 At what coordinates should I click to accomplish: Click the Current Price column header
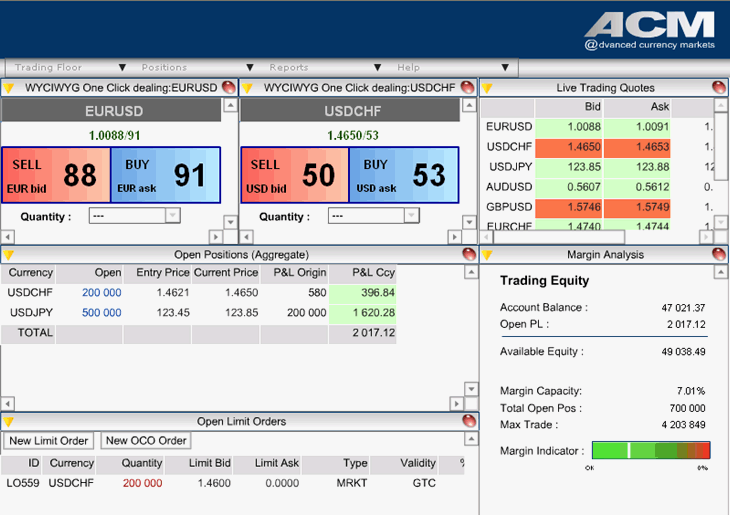click(x=226, y=273)
